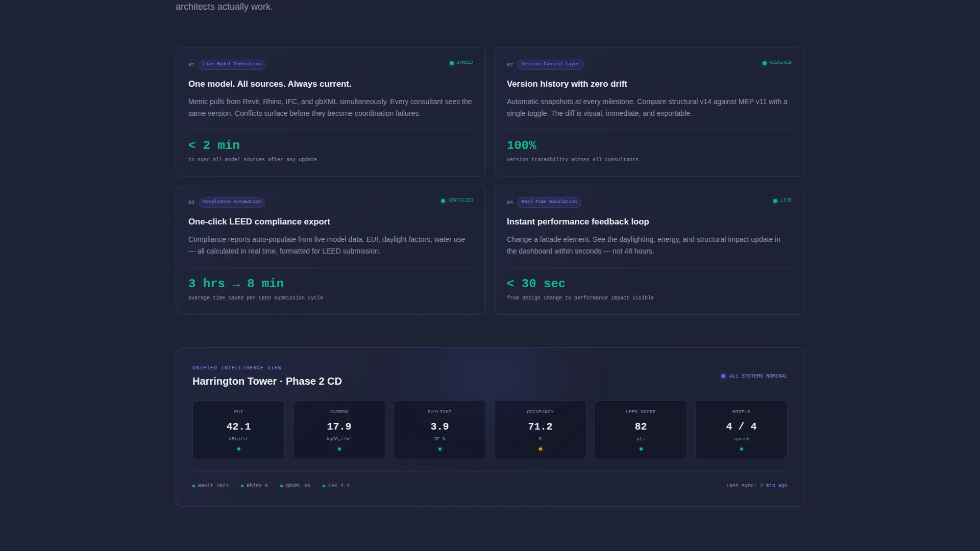Click the green status dot under LEED Score
This screenshot has height=551, width=980.
pos(641,449)
